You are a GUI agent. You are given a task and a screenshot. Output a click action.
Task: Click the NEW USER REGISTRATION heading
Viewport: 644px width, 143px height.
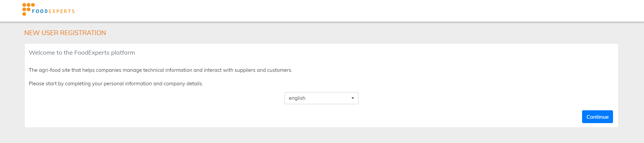click(x=65, y=33)
